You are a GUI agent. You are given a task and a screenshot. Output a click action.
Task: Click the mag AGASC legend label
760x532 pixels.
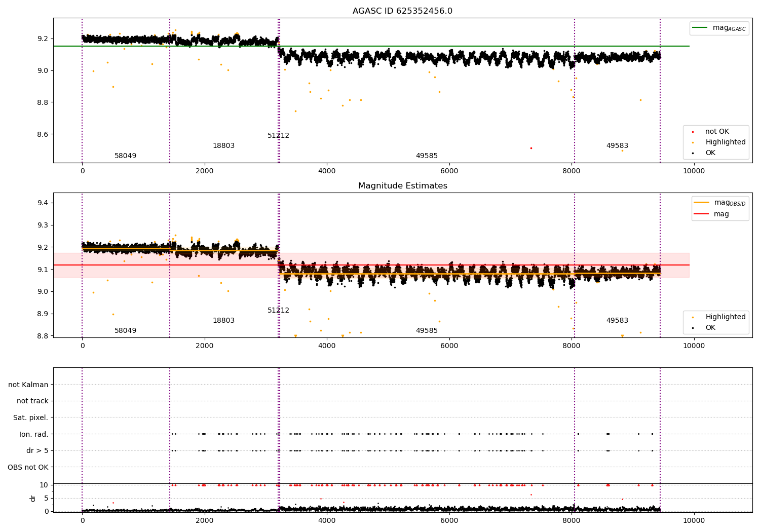[729, 28]
